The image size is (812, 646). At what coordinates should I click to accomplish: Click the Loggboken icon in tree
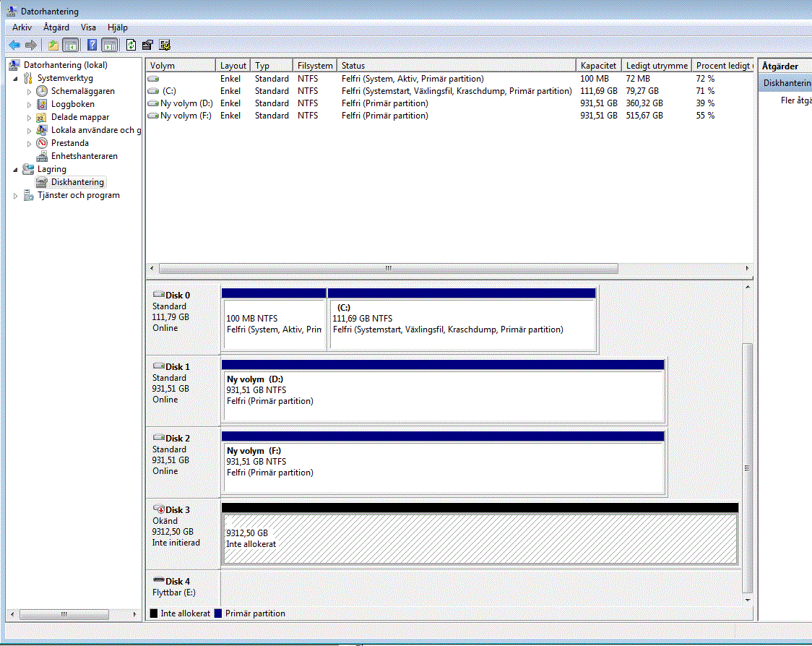click(x=42, y=104)
